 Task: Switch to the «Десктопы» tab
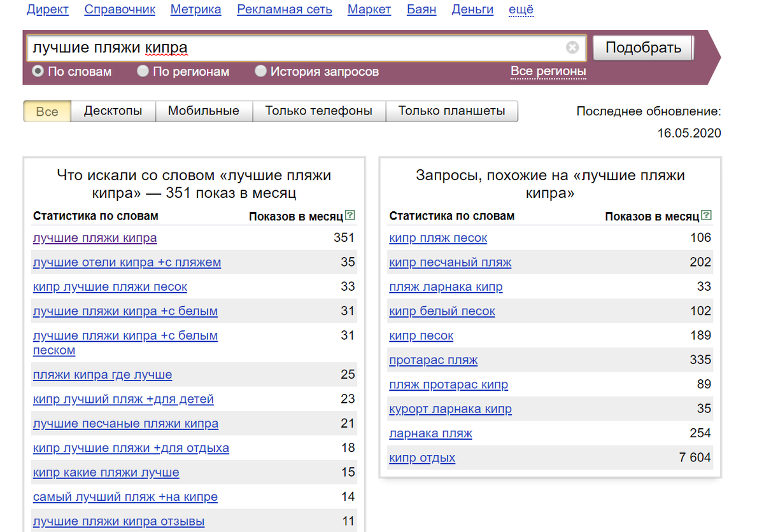click(115, 111)
